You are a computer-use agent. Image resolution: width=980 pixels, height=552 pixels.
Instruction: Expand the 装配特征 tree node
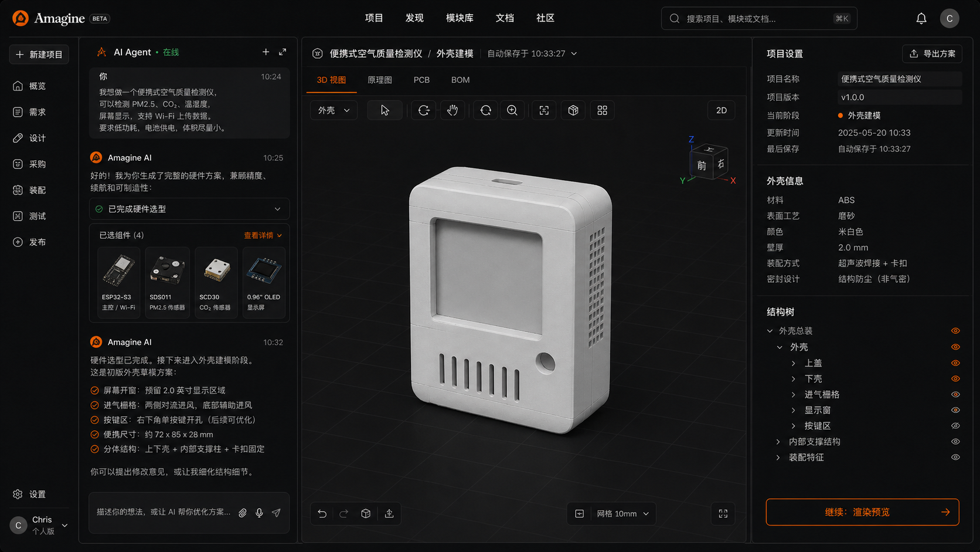pos(778,458)
